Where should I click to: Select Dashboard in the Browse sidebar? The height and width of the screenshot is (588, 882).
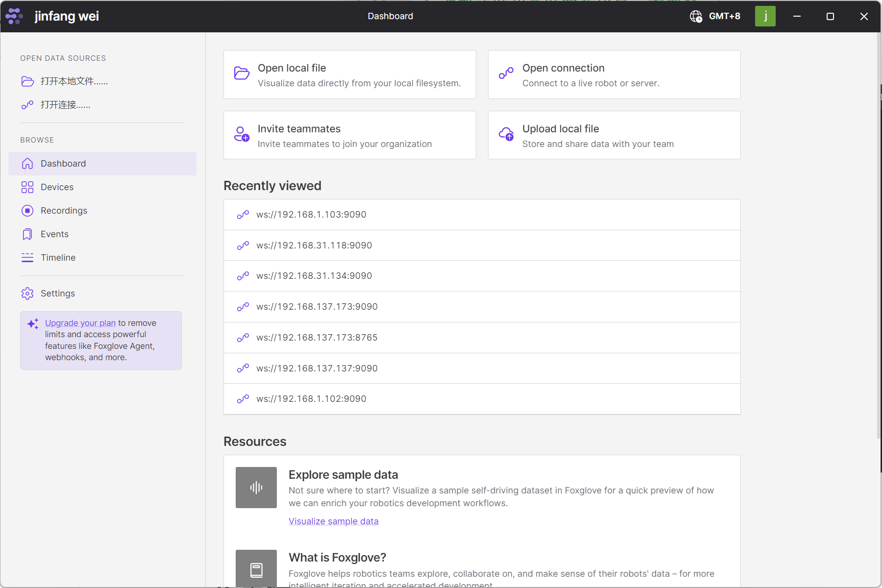click(x=63, y=164)
